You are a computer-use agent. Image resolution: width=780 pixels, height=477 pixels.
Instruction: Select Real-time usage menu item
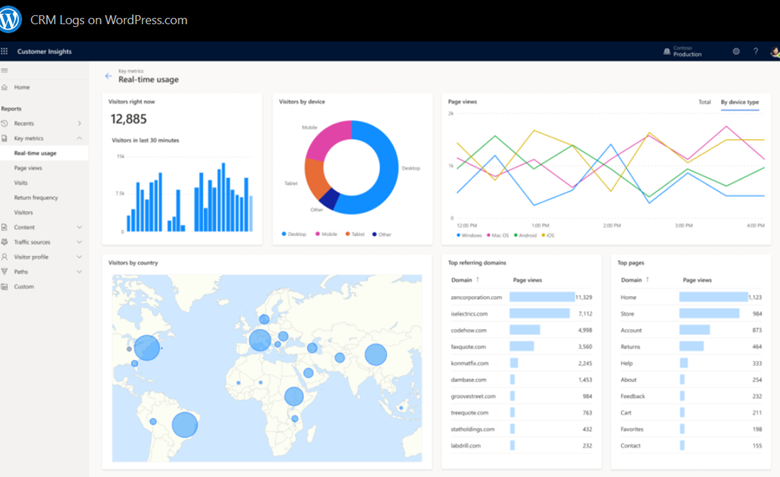[x=44, y=153]
